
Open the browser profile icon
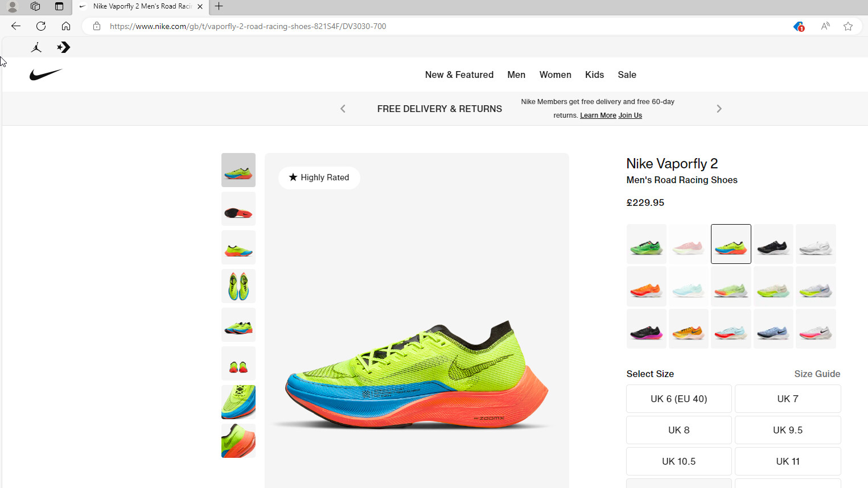click(13, 6)
